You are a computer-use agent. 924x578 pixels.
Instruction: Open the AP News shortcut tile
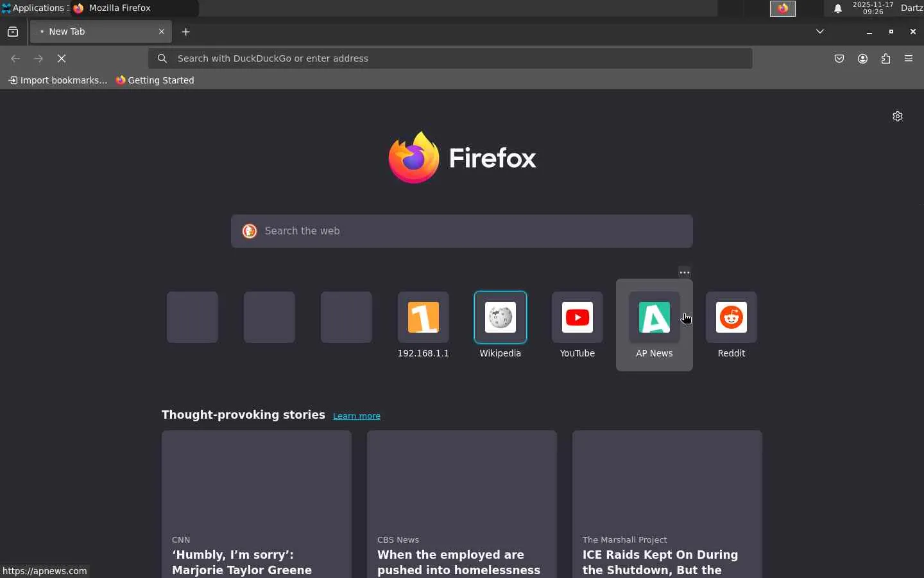pos(654,325)
